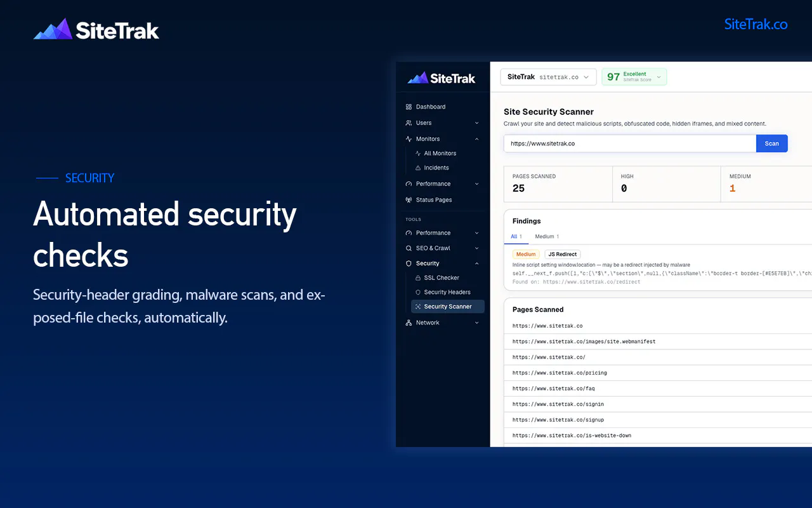Viewport: 812px width, 508px height.
Task: Click the Medium findings count card
Action: pos(766,183)
